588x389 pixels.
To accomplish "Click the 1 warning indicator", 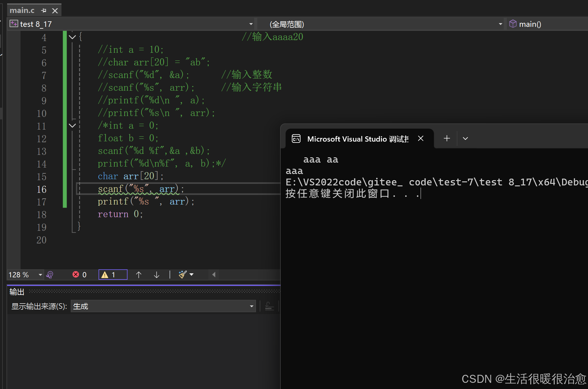I will [113, 275].
